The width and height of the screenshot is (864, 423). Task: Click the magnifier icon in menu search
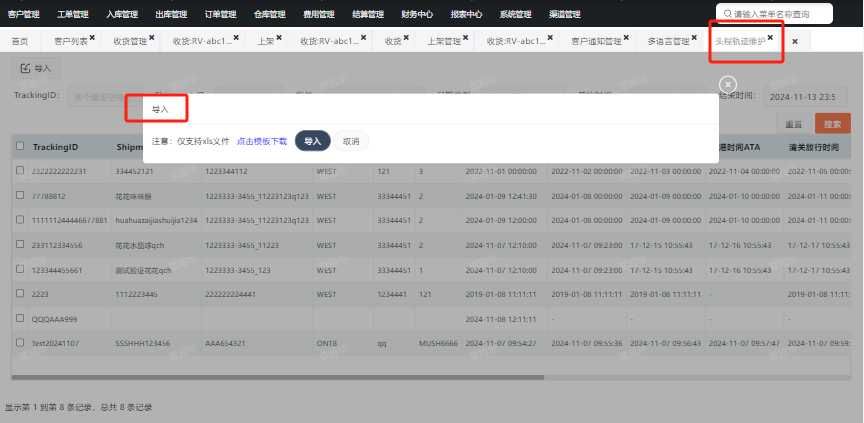pyautogui.click(x=728, y=14)
